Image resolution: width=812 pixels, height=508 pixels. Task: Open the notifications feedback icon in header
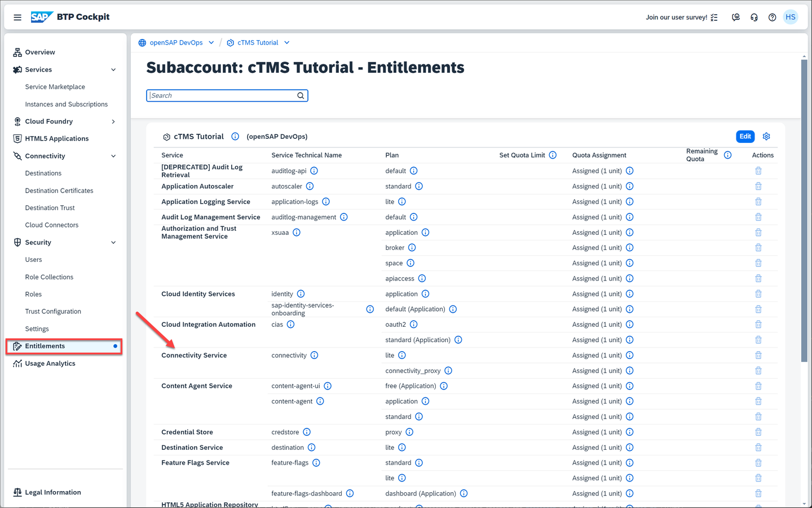click(x=736, y=17)
